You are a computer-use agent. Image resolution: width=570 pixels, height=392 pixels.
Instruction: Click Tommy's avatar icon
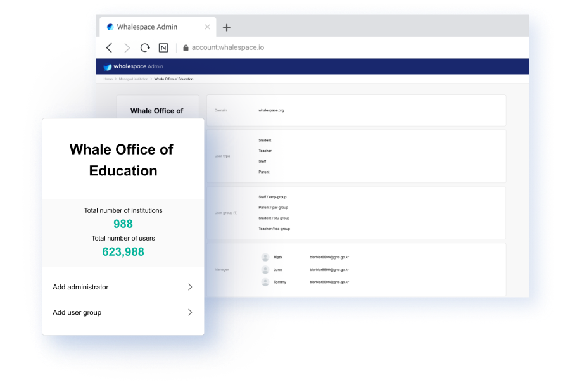tap(265, 282)
